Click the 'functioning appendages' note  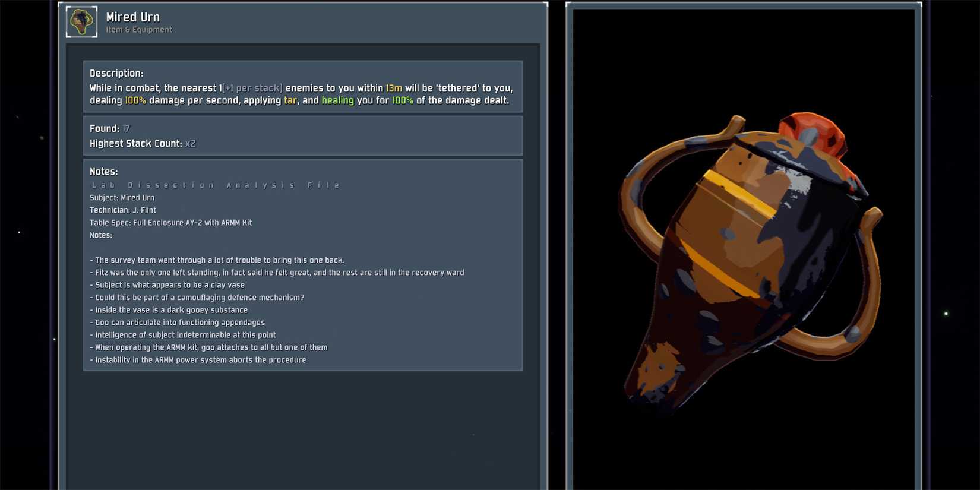click(x=177, y=323)
